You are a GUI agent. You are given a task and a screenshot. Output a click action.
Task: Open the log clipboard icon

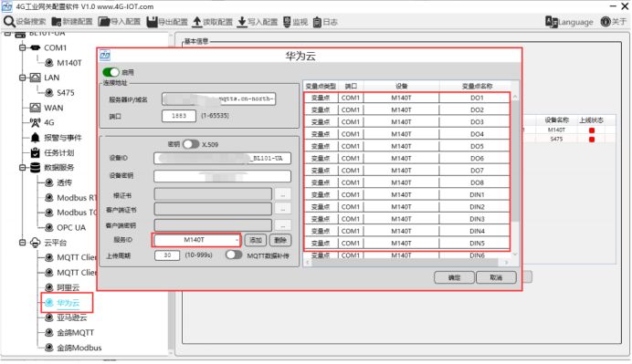[317, 22]
